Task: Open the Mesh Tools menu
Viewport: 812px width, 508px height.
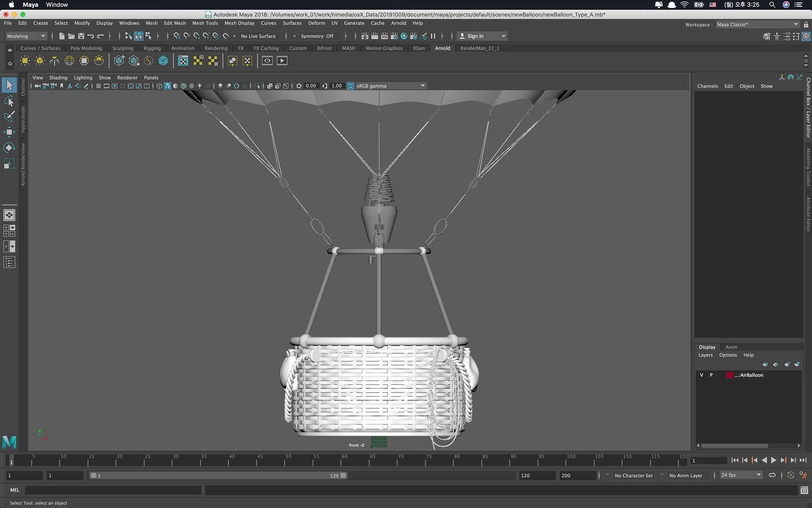Action: 205,23
